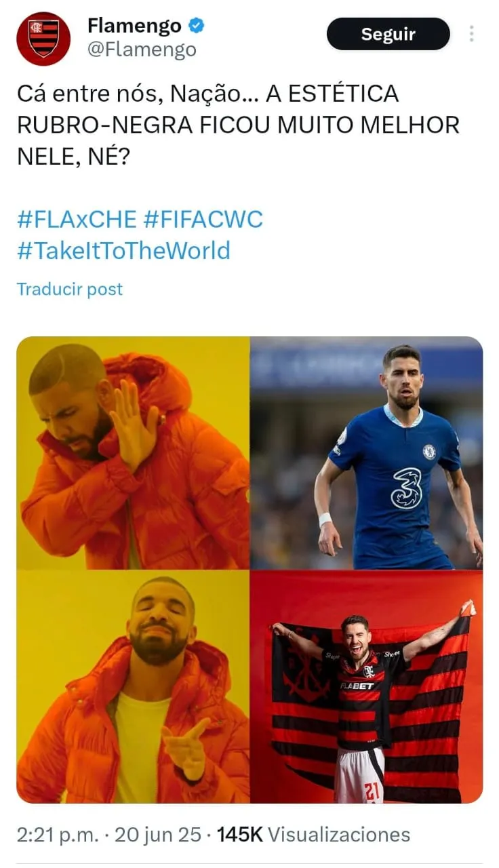Open the Drake rejecting gesture image
Image resolution: width=499 pixels, height=868 pixels.
(133, 453)
